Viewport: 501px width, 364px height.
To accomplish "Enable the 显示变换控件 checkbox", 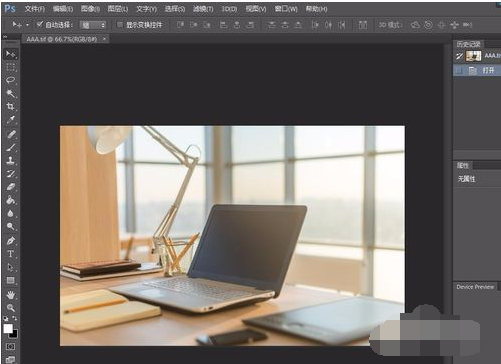I will click(x=120, y=25).
